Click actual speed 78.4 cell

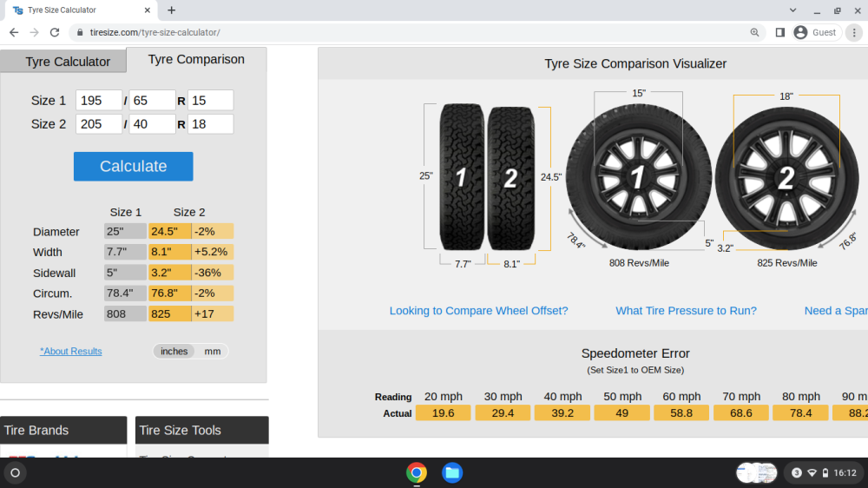pyautogui.click(x=800, y=413)
